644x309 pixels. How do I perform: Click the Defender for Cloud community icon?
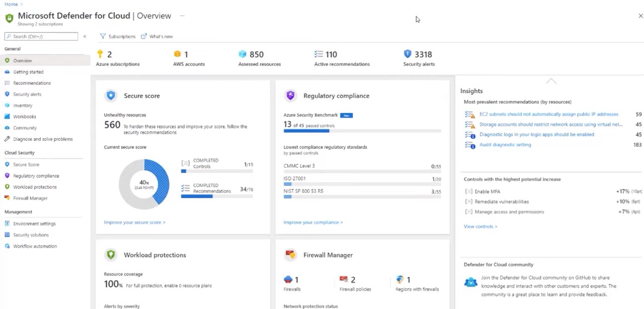[470, 282]
